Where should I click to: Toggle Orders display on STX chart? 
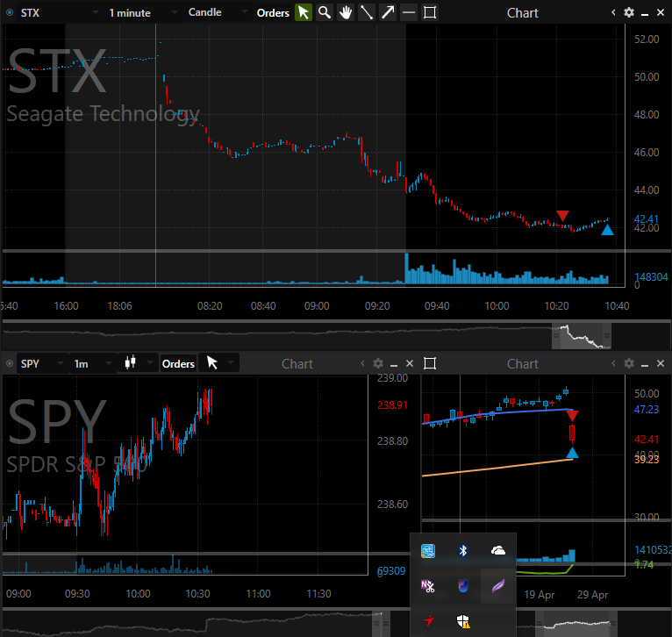(x=273, y=13)
